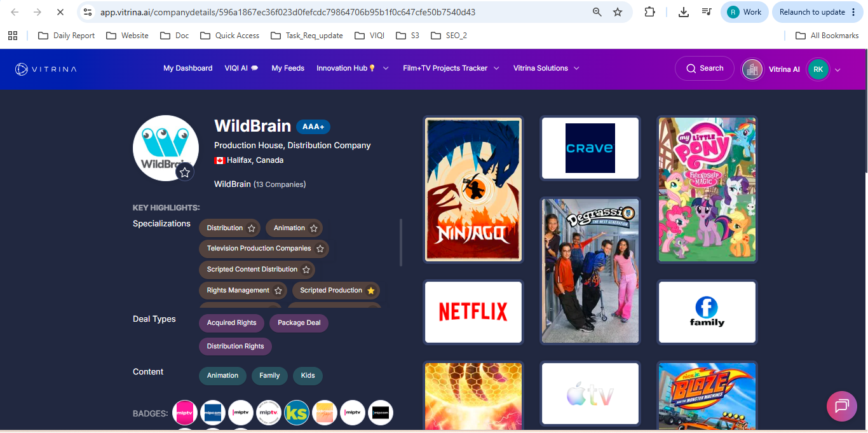Click the Search button in header
Screen dimensions: 868x433
pos(705,69)
